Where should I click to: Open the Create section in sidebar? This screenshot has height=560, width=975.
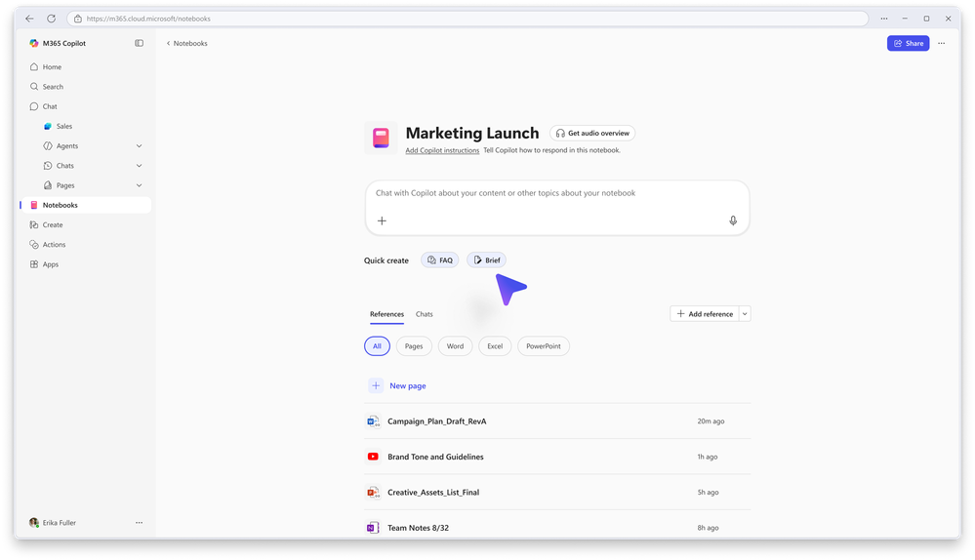coord(53,224)
